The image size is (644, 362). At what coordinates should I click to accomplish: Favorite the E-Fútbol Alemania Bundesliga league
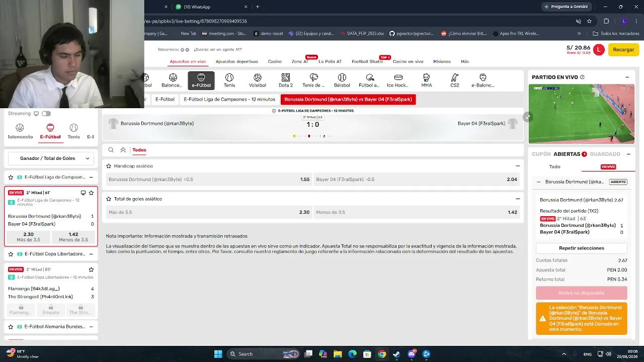pyautogui.click(x=11, y=327)
